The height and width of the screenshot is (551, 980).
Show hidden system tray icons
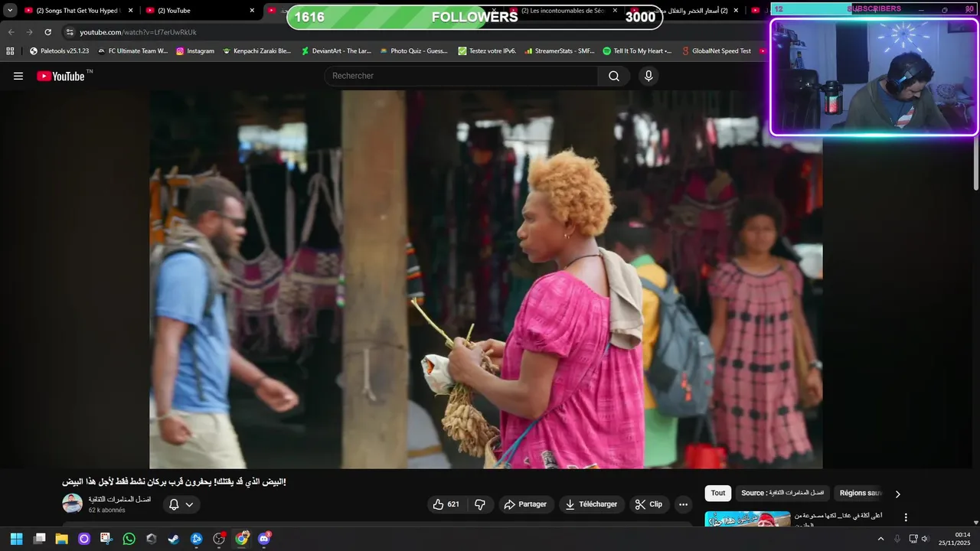click(880, 539)
